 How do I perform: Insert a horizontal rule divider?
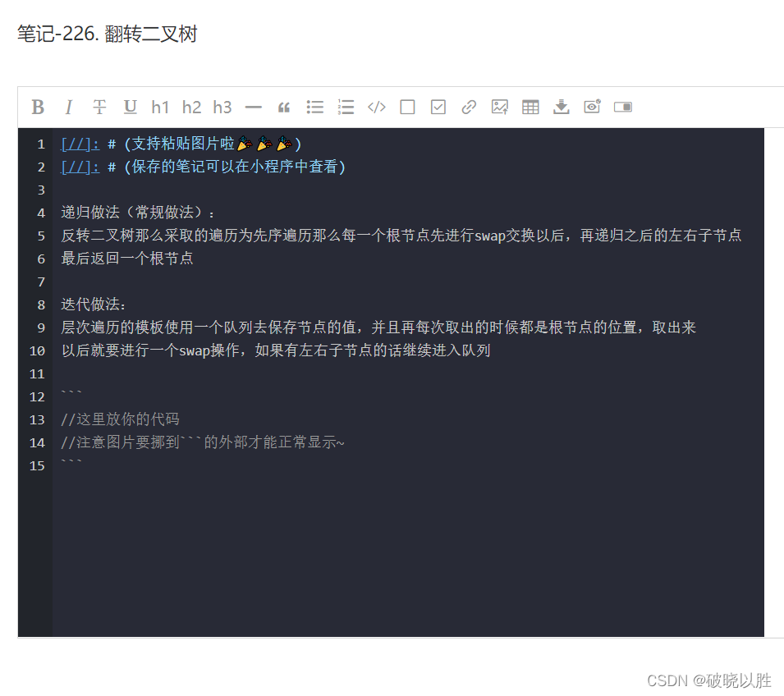(253, 107)
